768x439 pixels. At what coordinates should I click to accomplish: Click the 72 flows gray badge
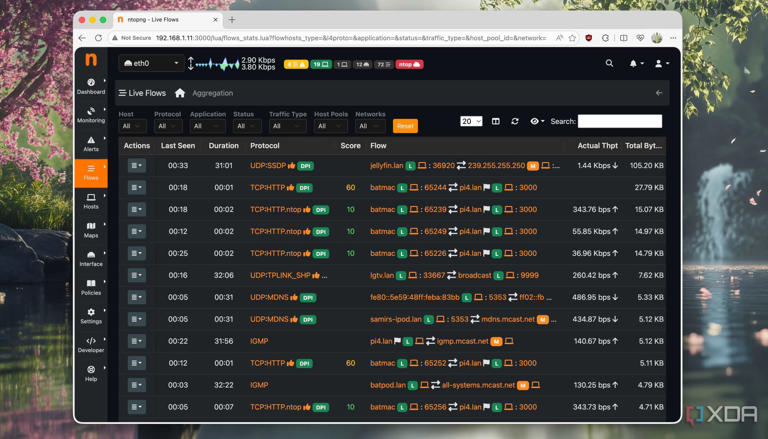[x=384, y=64]
